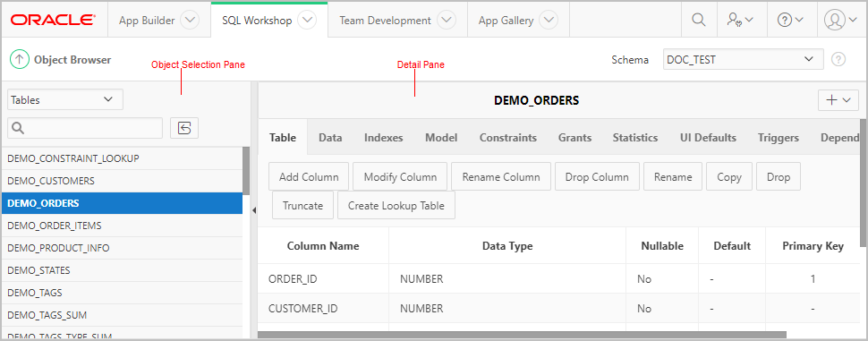Switch to the Indexes tab
The height and width of the screenshot is (341, 868).
click(x=383, y=138)
